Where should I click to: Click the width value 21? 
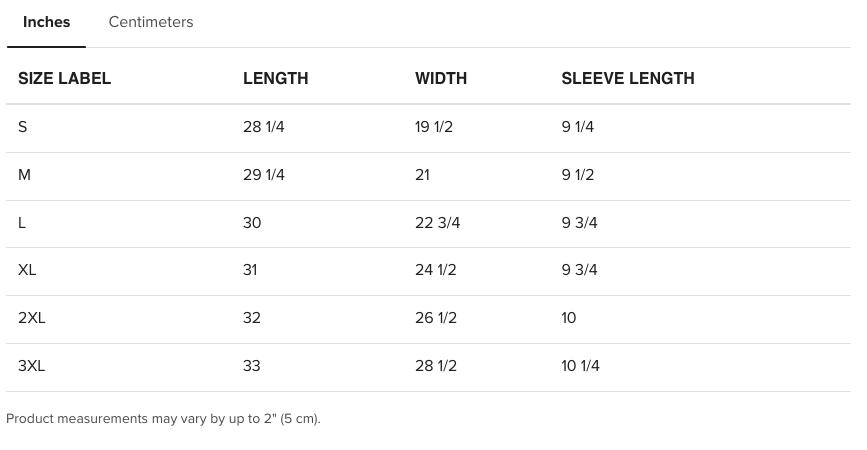422,175
